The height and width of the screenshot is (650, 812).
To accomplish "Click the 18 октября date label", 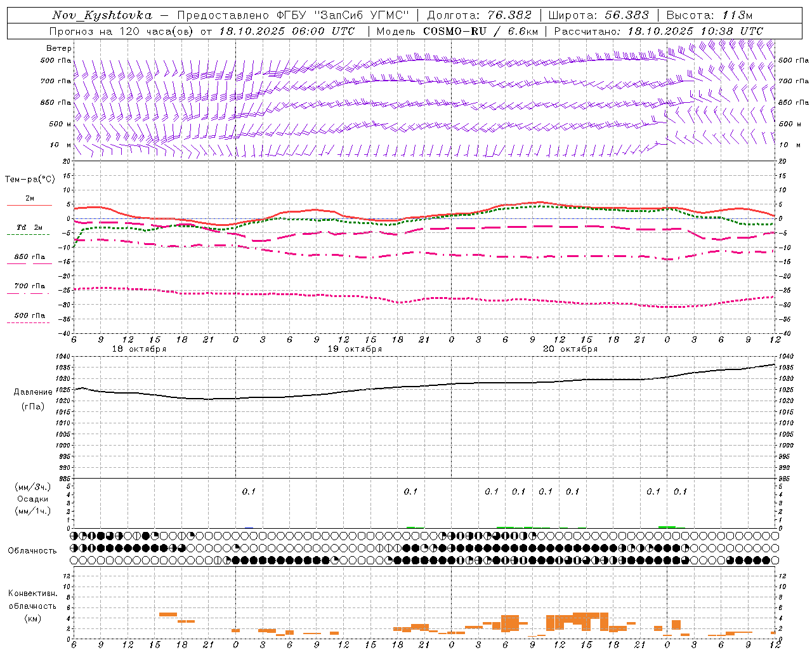I will tap(140, 349).
